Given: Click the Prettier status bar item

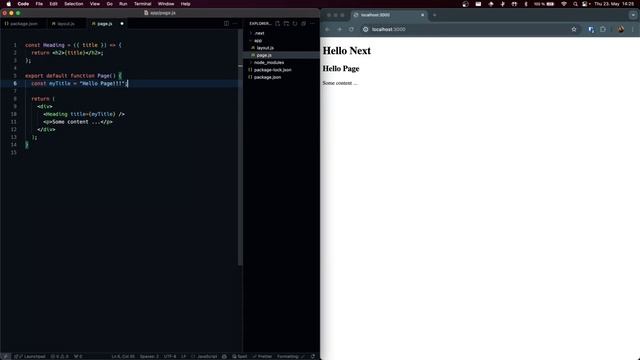Looking at the screenshot, I should coord(262,356).
